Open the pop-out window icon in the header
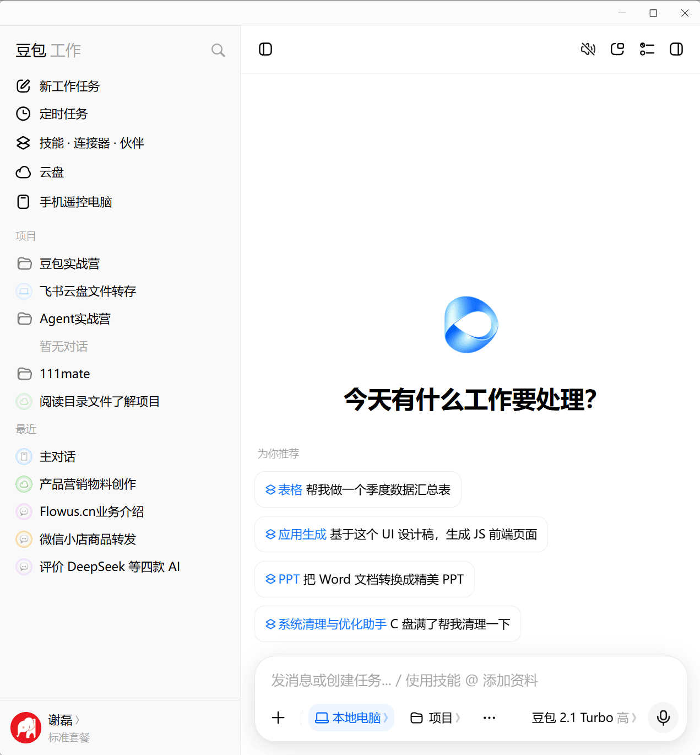The height and width of the screenshot is (755, 700). click(x=617, y=49)
